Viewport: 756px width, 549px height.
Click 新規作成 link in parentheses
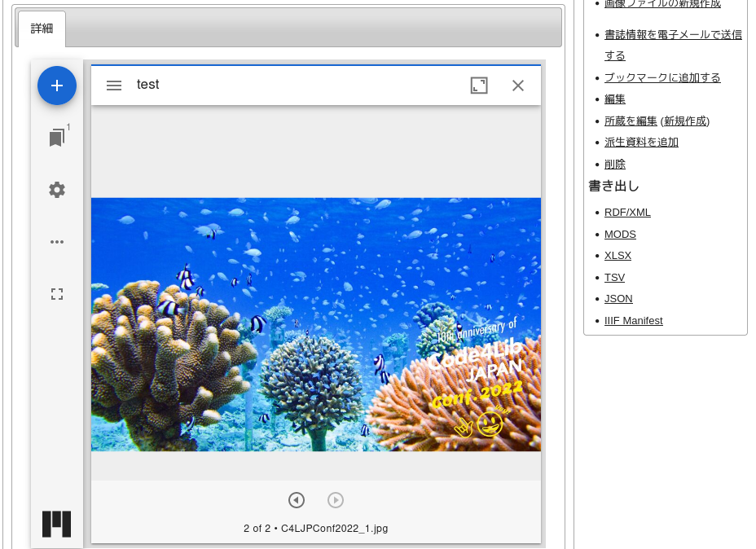[685, 121]
